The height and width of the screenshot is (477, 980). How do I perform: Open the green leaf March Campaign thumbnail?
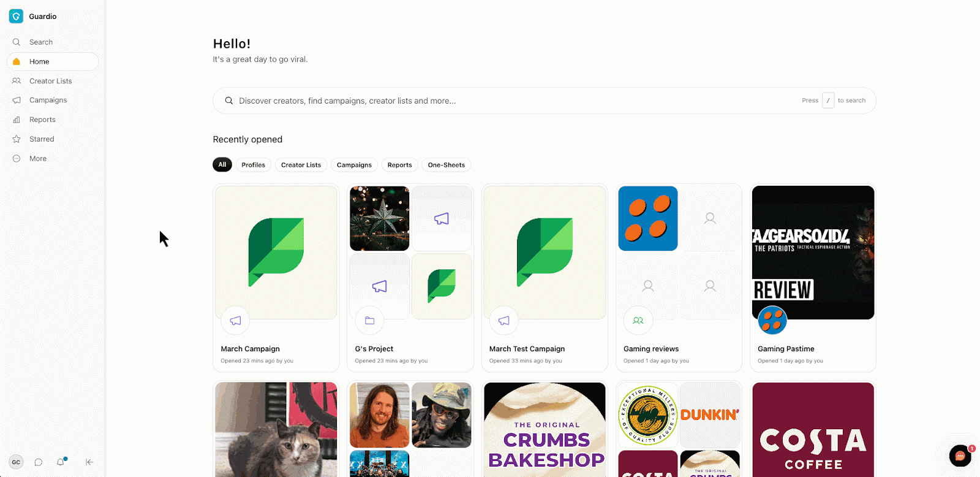[x=276, y=253]
